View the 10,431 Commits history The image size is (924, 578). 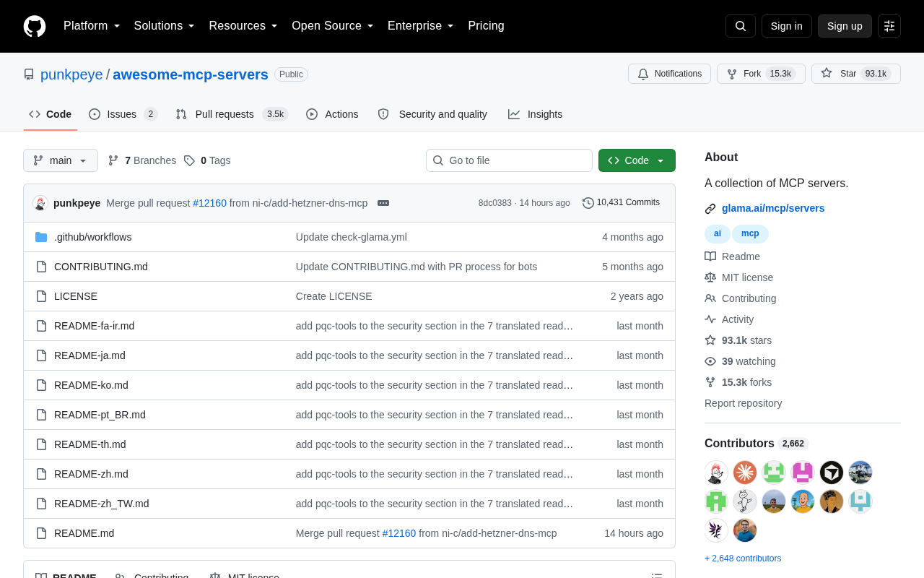point(621,203)
